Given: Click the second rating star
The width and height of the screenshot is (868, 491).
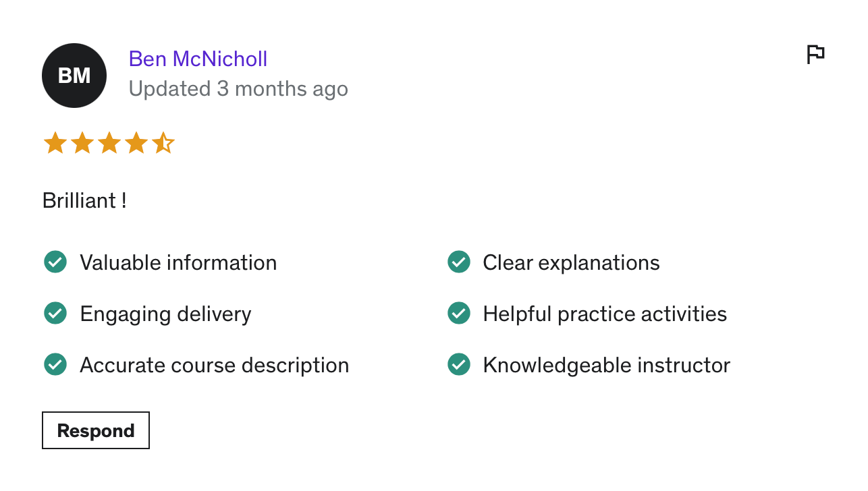Looking at the screenshot, I should click(82, 143).
